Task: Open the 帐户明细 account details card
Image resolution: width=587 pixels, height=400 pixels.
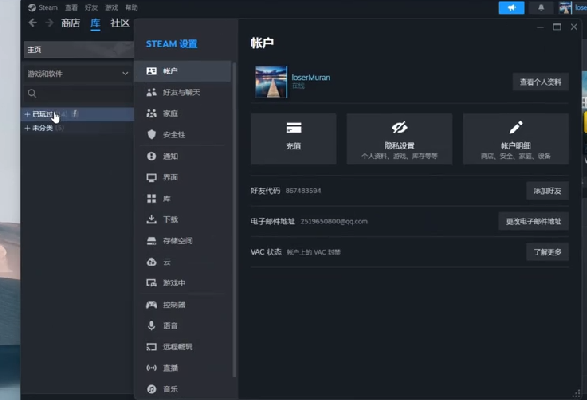Action: click(516, 139)
